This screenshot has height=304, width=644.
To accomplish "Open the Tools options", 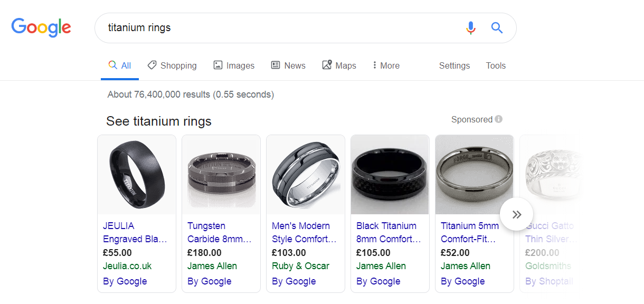I will 496,65.
